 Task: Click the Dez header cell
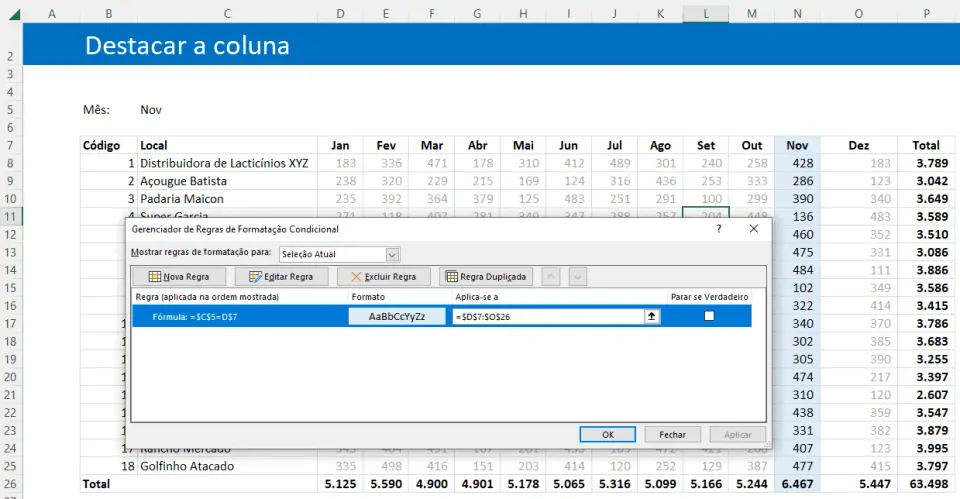(x=858, y=145)
